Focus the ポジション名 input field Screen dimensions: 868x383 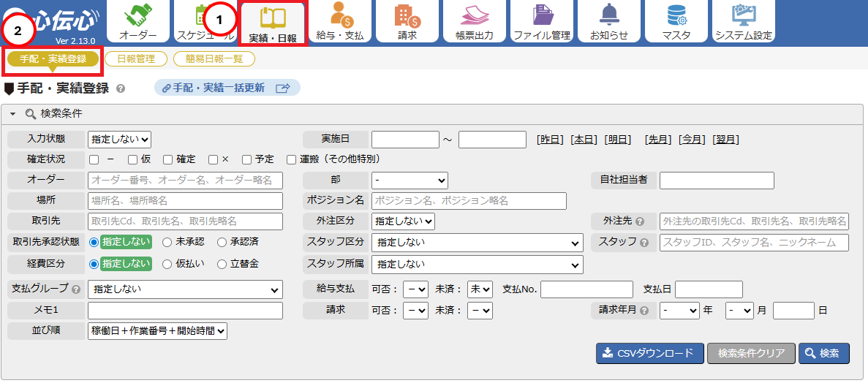(469, 201)
